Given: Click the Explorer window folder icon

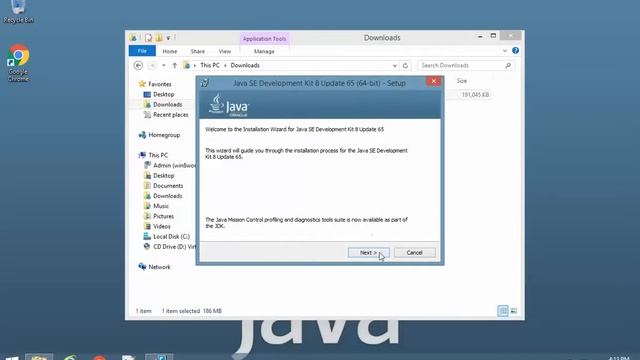Looking at the screenshot, I should tap(133, 38).
